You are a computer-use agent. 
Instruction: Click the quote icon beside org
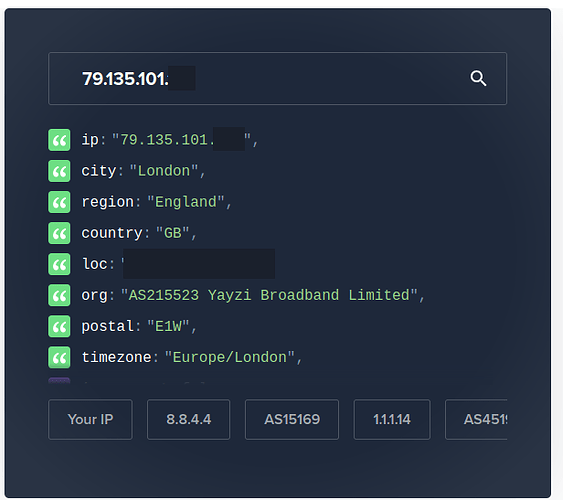click(x=59, y=295)
